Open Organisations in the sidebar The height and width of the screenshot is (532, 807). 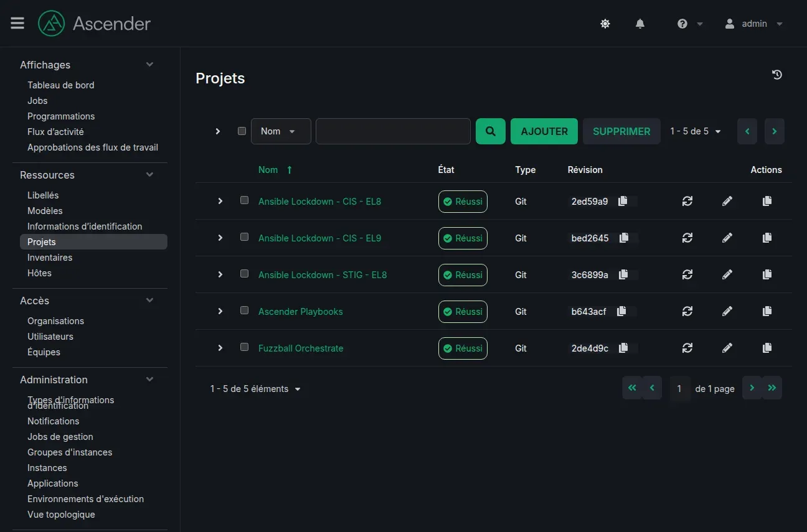click(55, 321)
